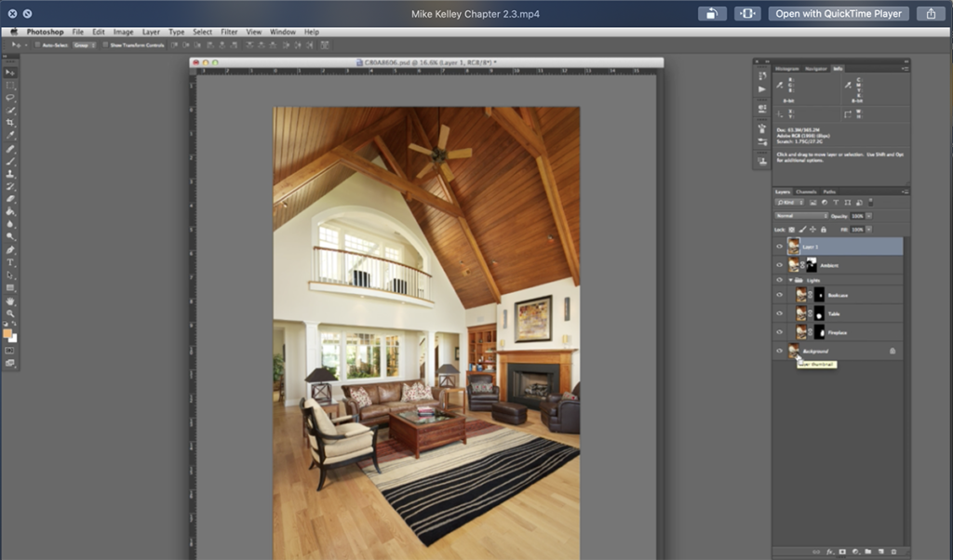The image size is (953, 560).
Task: Click the foreground color swatch
Action: coord(8,333)
